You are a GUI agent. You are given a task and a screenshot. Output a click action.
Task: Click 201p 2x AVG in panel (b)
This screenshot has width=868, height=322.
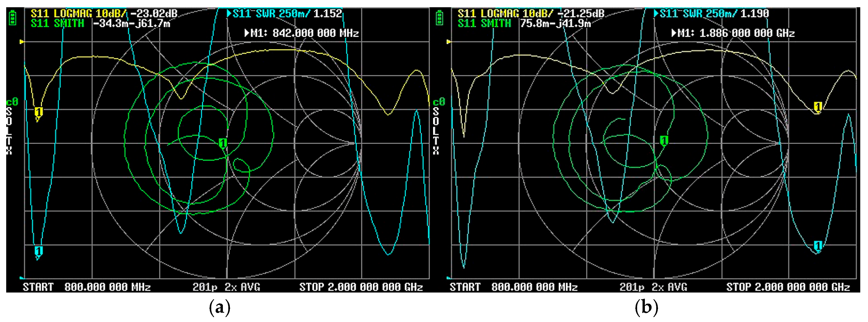point(653,287)
